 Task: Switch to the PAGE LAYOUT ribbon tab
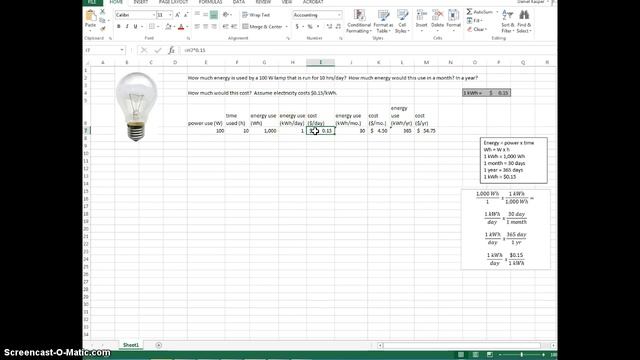[173, 2]
